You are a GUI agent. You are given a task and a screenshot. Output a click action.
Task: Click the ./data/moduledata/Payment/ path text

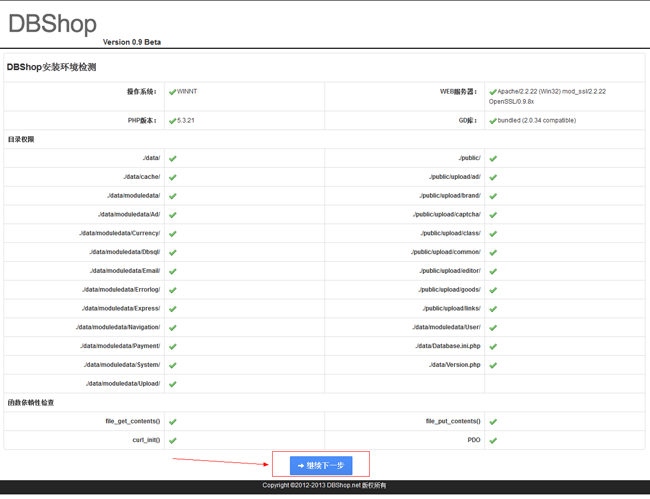point(120,346)
